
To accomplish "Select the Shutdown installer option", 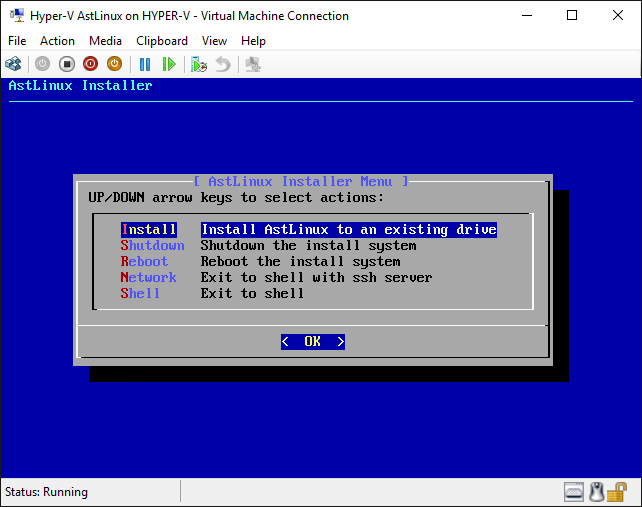I will click(x=152, y=246).
